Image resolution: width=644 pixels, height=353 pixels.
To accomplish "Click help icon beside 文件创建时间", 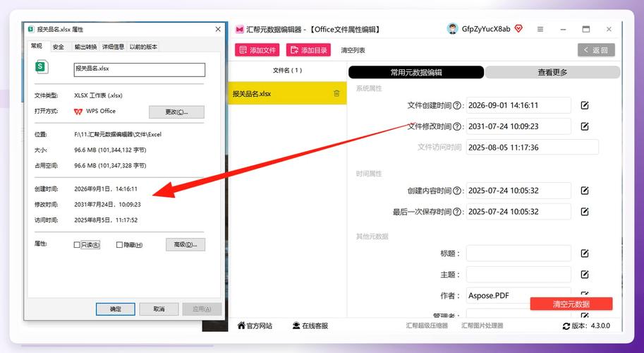I will coord(456,106).
